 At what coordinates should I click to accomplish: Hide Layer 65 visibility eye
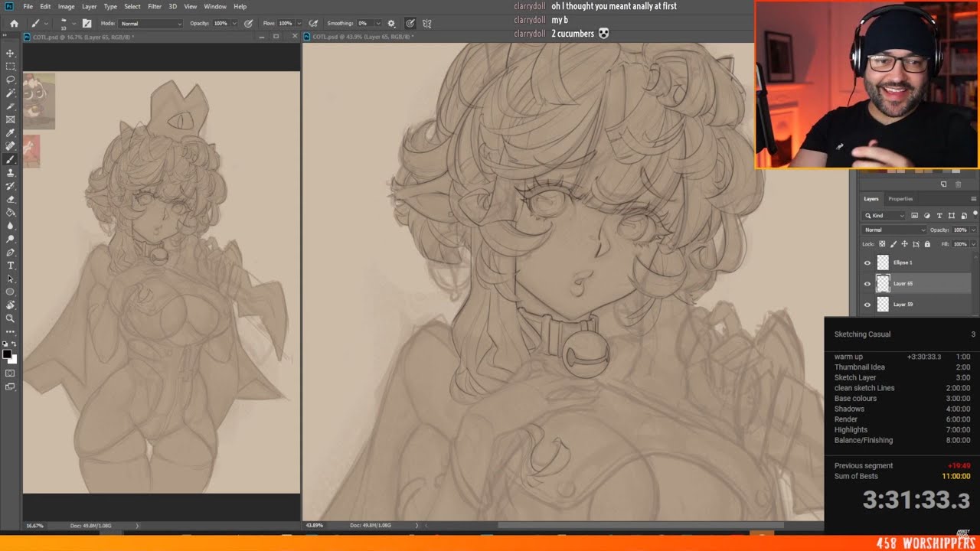tap(867, 283)
